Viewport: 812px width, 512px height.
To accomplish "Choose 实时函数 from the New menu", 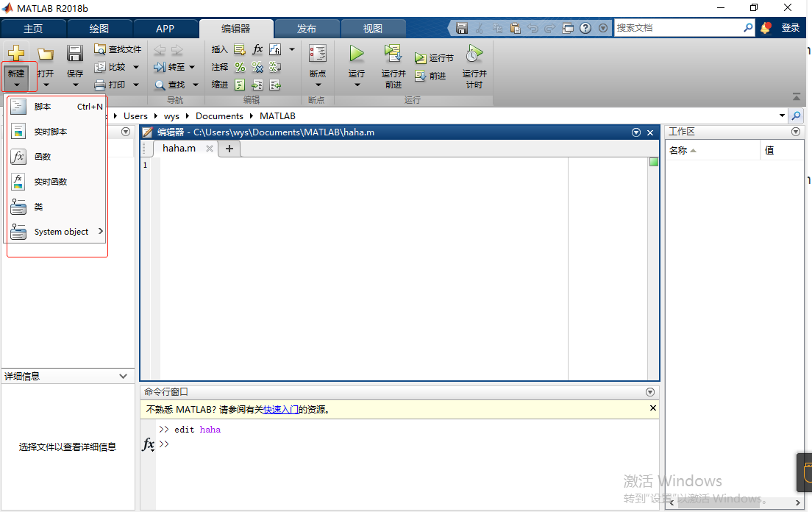I will click(x=57, y=182).
